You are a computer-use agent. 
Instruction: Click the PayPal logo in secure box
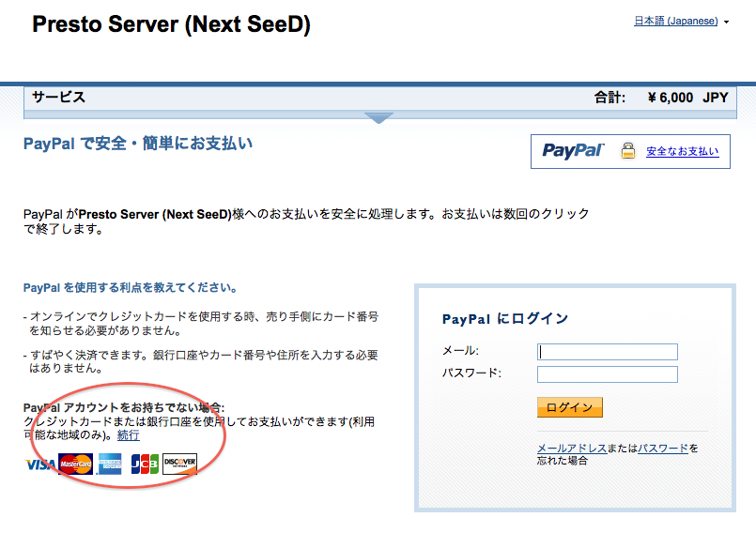point(573,151)
